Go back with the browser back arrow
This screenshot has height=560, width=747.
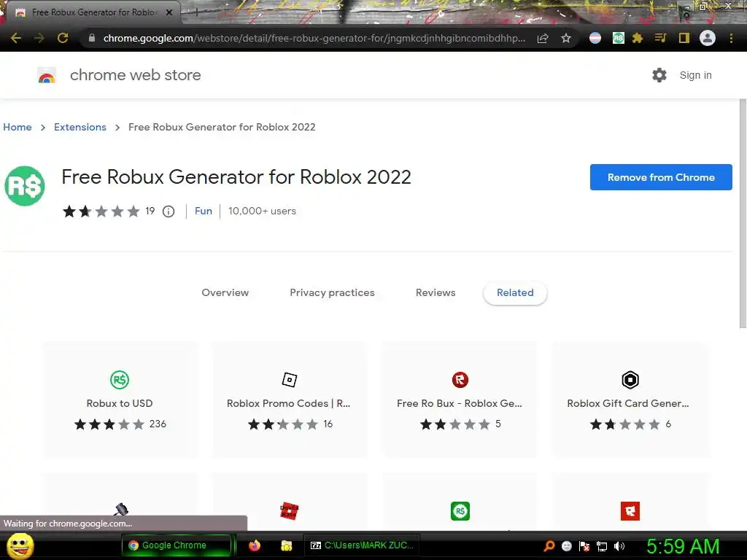(x=16, y=38)
